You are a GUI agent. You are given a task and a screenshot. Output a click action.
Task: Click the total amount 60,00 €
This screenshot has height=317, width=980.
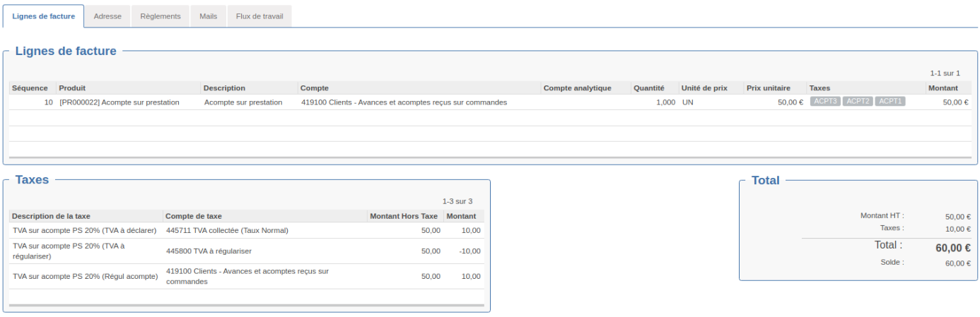click(x=953, y=248)
